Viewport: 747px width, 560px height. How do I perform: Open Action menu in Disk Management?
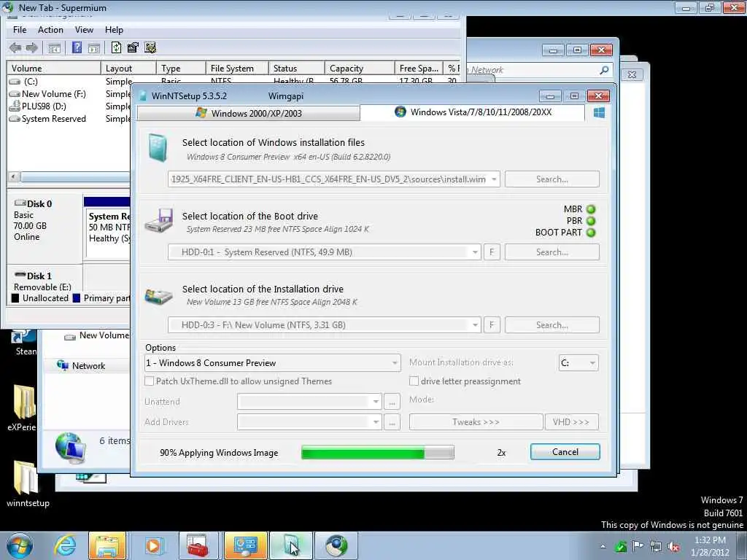[x=50, y=30]
